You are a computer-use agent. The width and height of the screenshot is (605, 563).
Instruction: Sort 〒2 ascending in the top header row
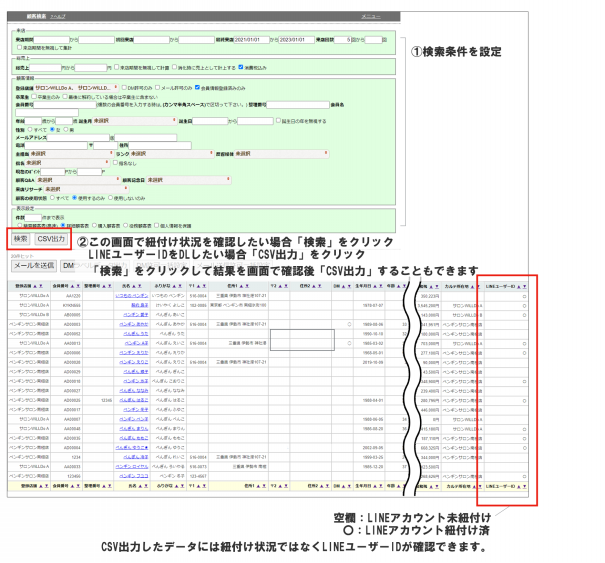tap(281, 286)
